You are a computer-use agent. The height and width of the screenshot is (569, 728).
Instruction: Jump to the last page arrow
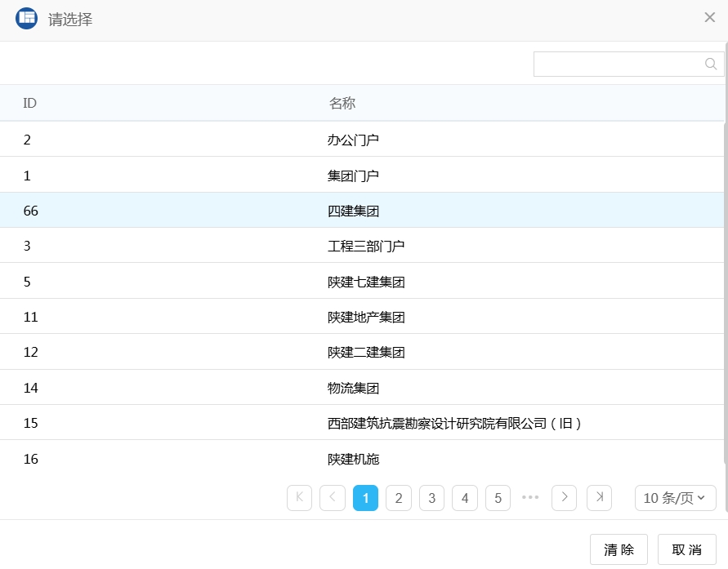pyautogui.click(x=599, y=497)
